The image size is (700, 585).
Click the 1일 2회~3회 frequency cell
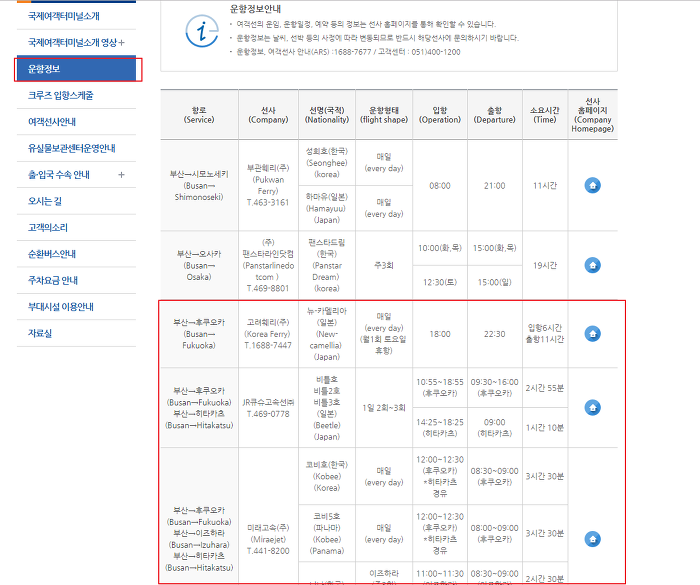coord(384,408)
